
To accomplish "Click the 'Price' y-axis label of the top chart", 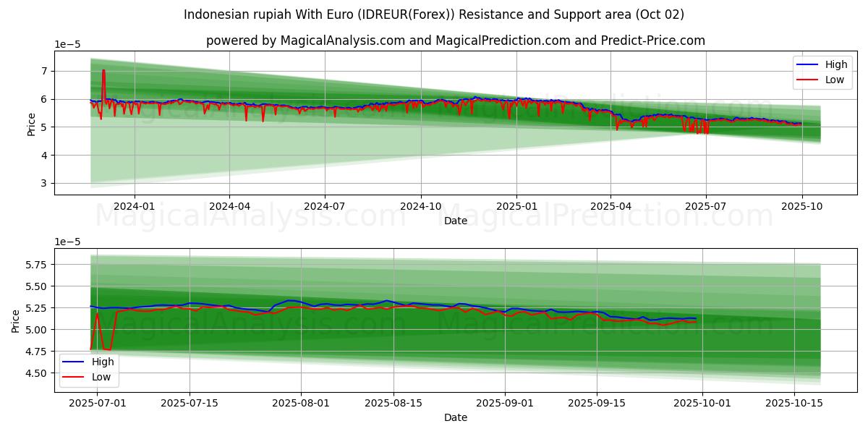I will click(31, 124).
